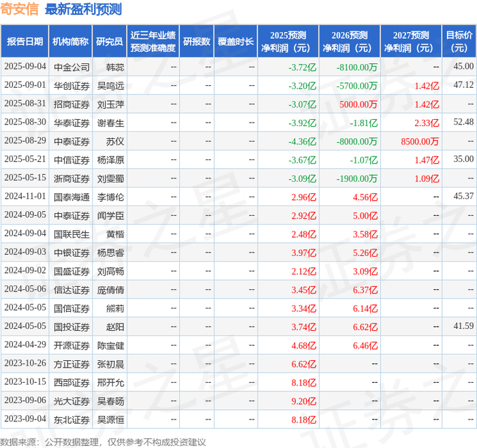Viewport: 477px width, 448px height.
Task: Click the 国信证券 institution cell
Action: [72, 308]
